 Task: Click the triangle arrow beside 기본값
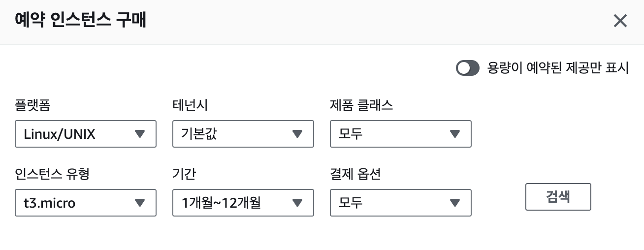pyautogui.click(x=297, y=134)
